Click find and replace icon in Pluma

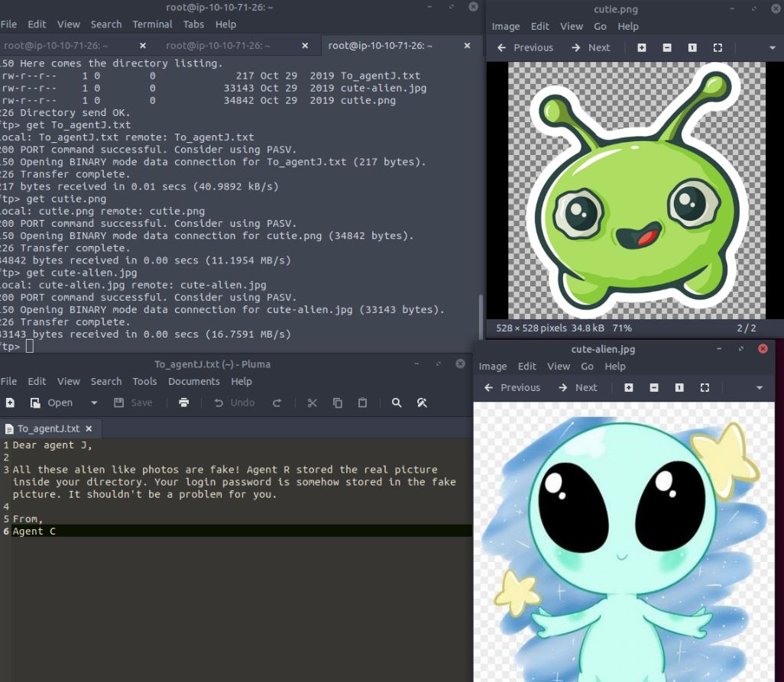422,402
